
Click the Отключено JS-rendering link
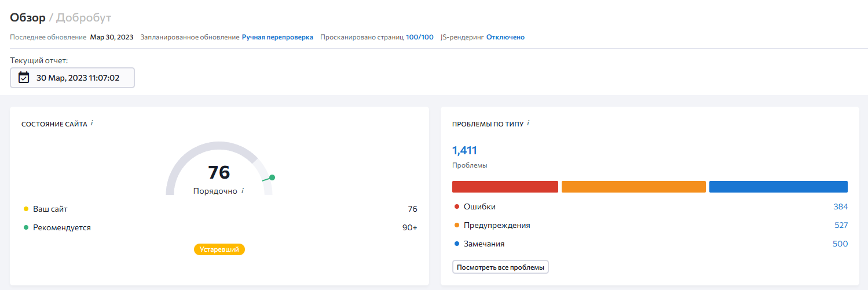pos(505,37)
